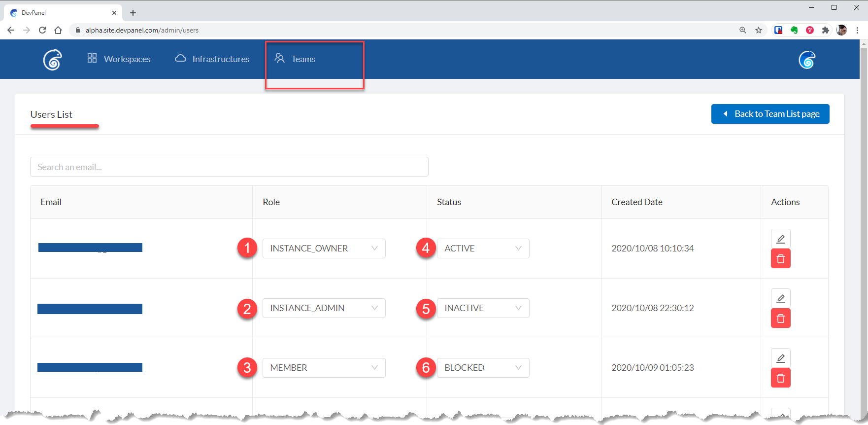The height and width of the screenshot is (425, 868).
Task: Expand the BLOCKED status dropdown
Action: (x=483, y=368)
